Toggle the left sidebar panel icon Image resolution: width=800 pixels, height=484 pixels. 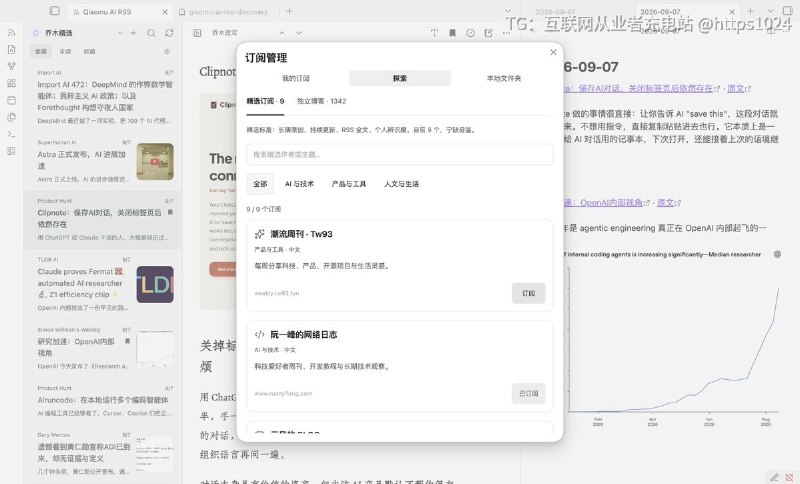(55, 11)
